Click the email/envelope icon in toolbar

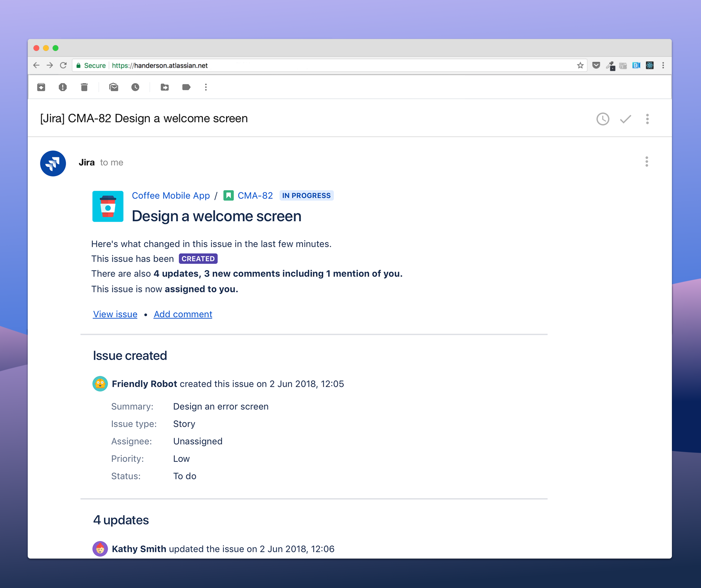pos(115,88)
